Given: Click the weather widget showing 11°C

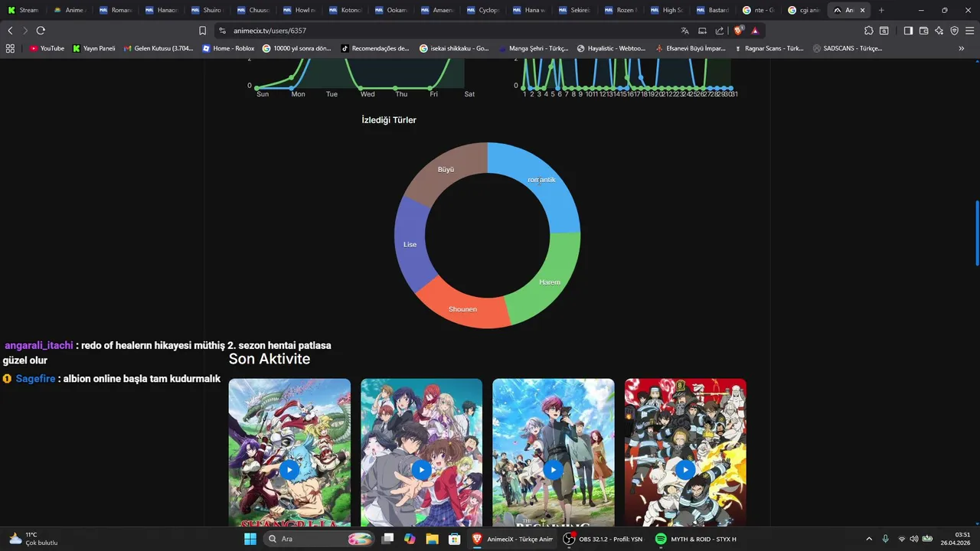Looking at the screenshot, I should click(33, 539).
